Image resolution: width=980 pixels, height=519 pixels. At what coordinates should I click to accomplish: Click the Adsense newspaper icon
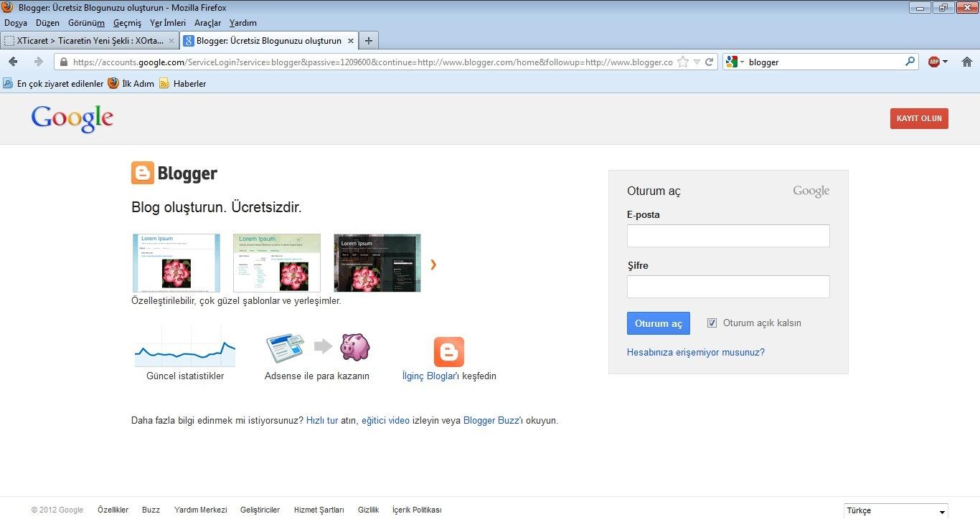pos(285,348)
